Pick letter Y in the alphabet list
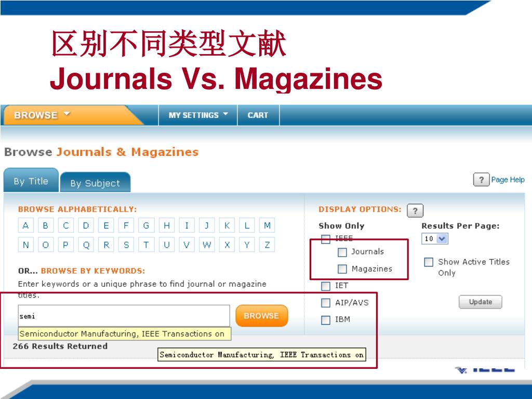The image size is (532, 399). click(247, 245)
